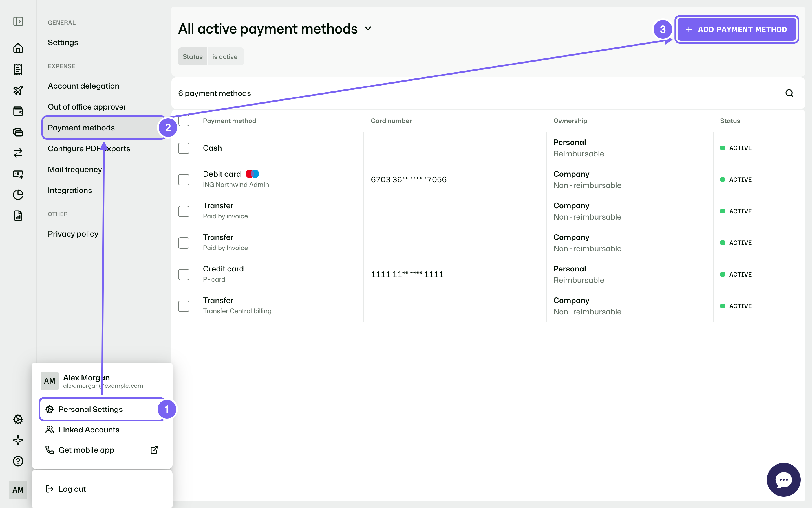The width and height of the screenshot is (812, 508).
Task: Open Settings under General
Action: pos(63,42)
